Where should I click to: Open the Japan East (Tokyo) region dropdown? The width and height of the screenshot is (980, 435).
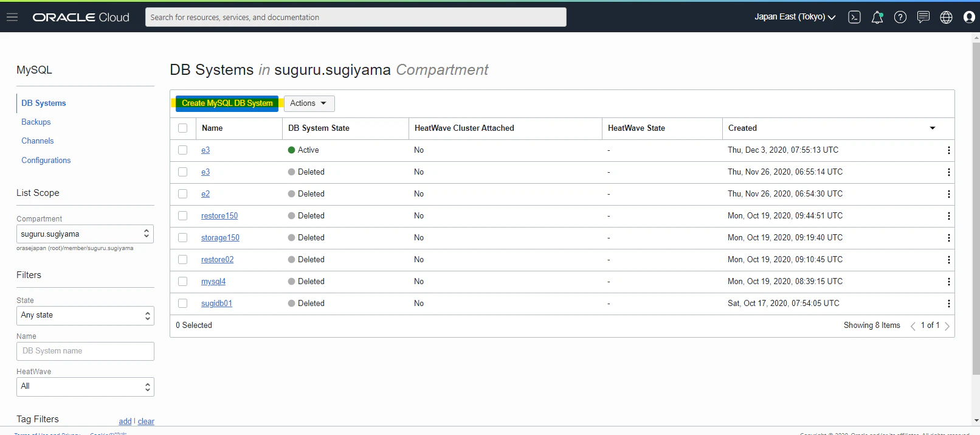click(x=795, y=17)
